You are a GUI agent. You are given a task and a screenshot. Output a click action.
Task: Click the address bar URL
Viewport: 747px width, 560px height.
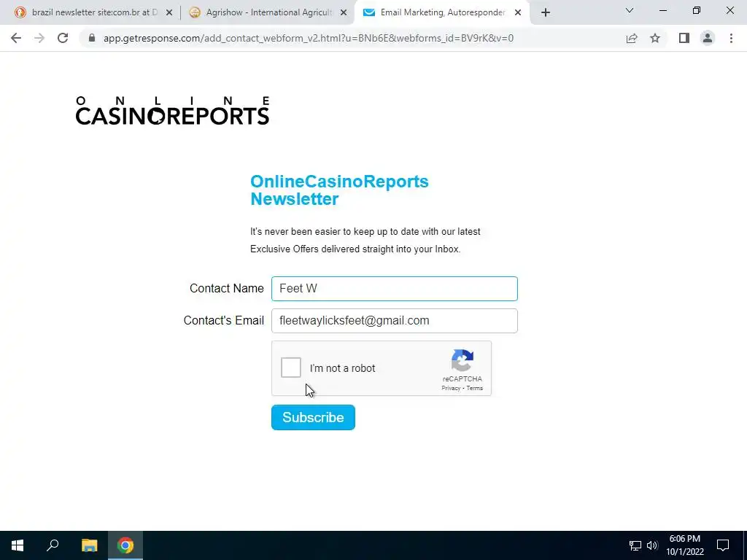[309, 38]
